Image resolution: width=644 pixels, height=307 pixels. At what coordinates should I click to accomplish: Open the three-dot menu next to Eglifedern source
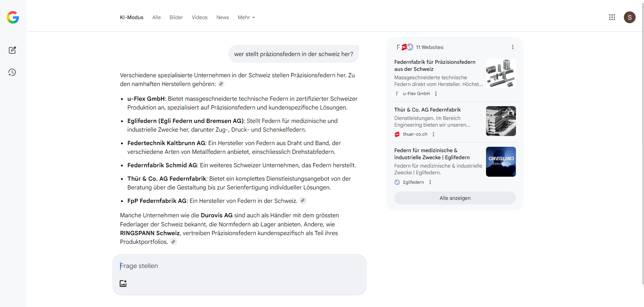(x=430, y=182)
